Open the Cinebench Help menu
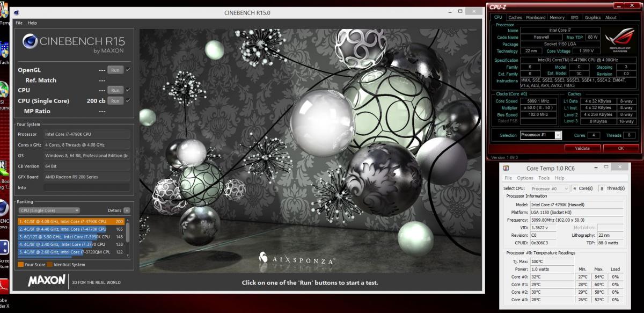Viewport: 644px width, 313px height. click(x=32, y=23)
